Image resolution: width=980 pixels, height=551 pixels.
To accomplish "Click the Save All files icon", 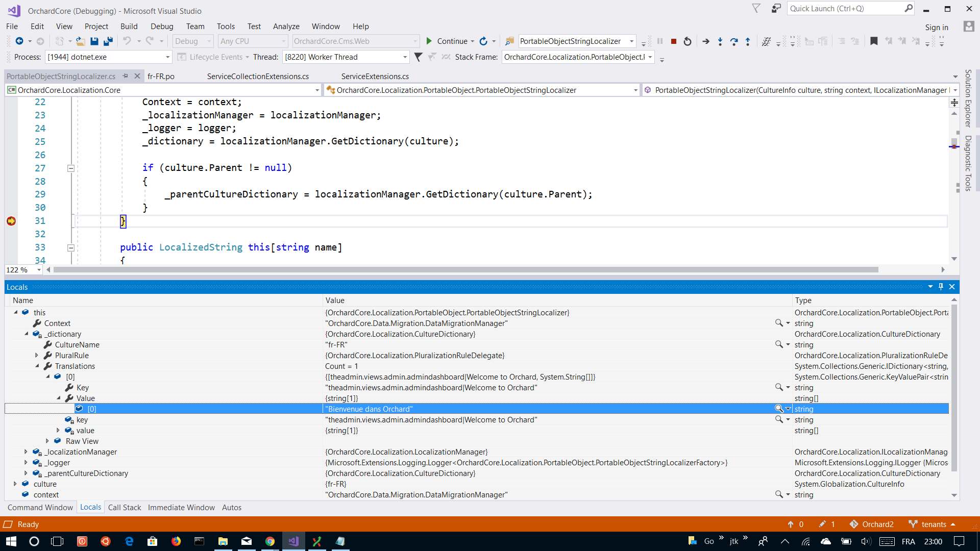I will pyautogui.click(x=108, y=41).
